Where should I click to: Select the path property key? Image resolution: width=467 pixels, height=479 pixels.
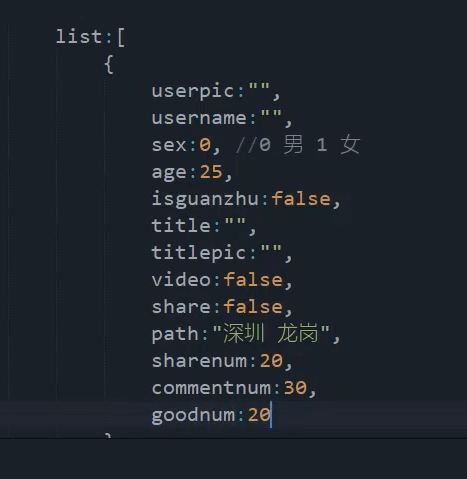click(175, 334)
